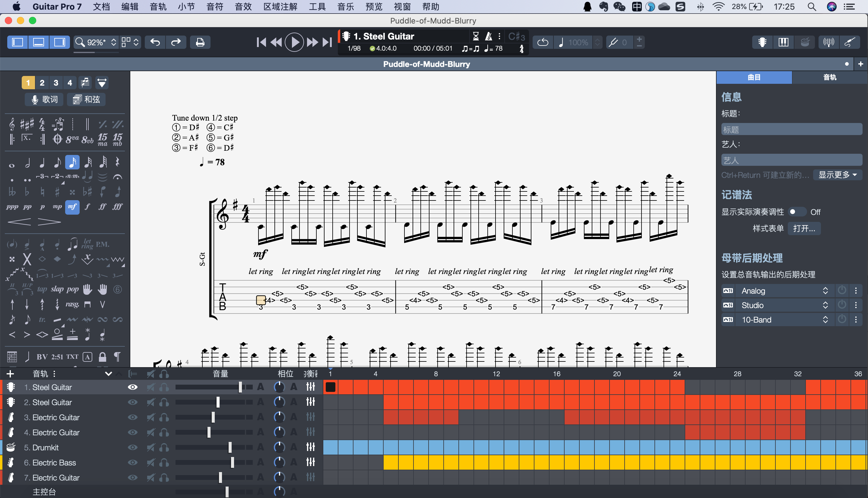868x498 pixels.
Task: Select the quarter note duration
Action: tap(42, 163)
